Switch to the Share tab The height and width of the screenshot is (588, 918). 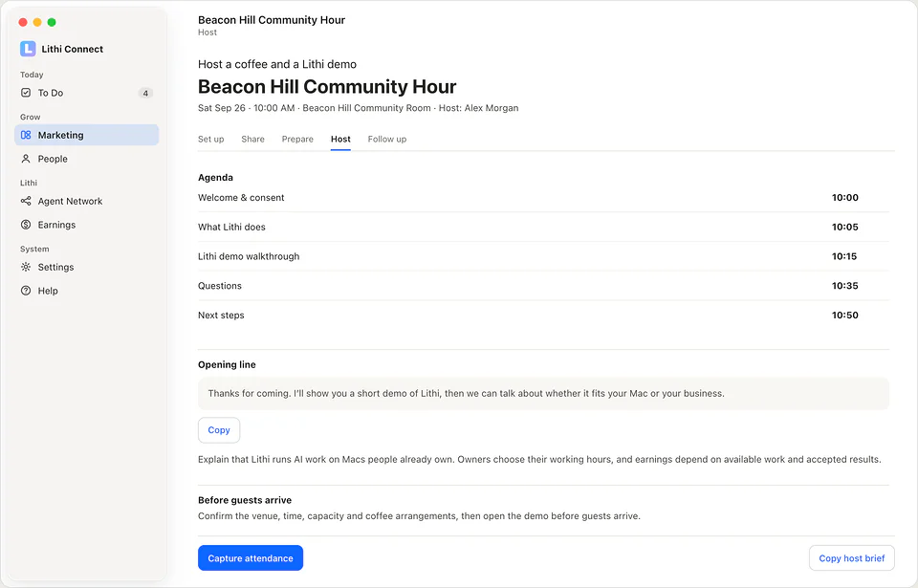tap(252, 140)
